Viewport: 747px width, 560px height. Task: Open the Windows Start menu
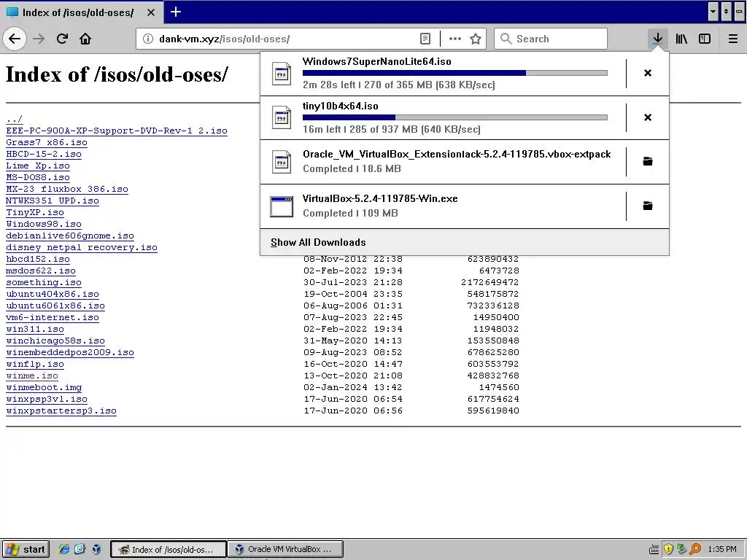[26, 549]
